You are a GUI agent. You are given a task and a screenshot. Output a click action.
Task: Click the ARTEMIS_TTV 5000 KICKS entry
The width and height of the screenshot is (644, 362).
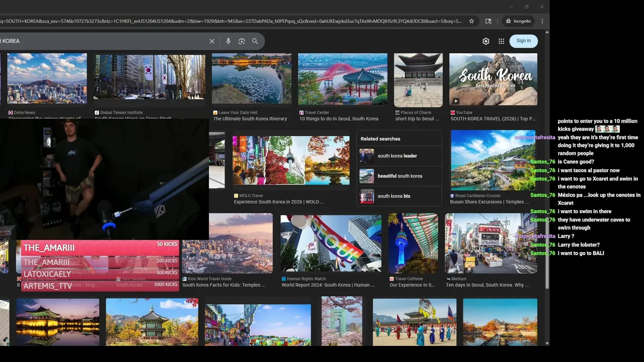(100, 286)
